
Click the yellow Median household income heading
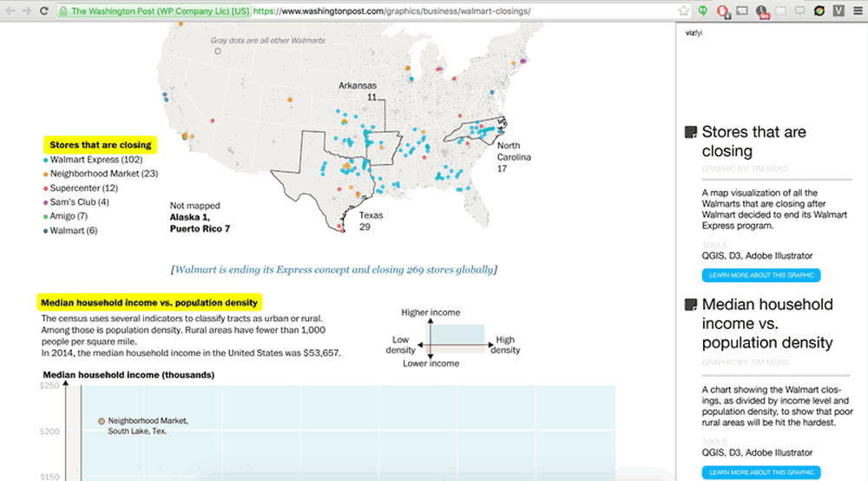(149, 303)
